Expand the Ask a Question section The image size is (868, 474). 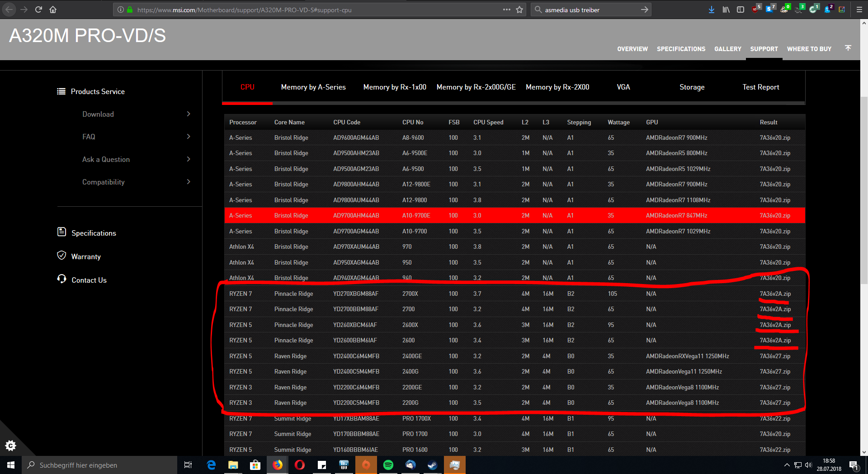click(136, 159)
